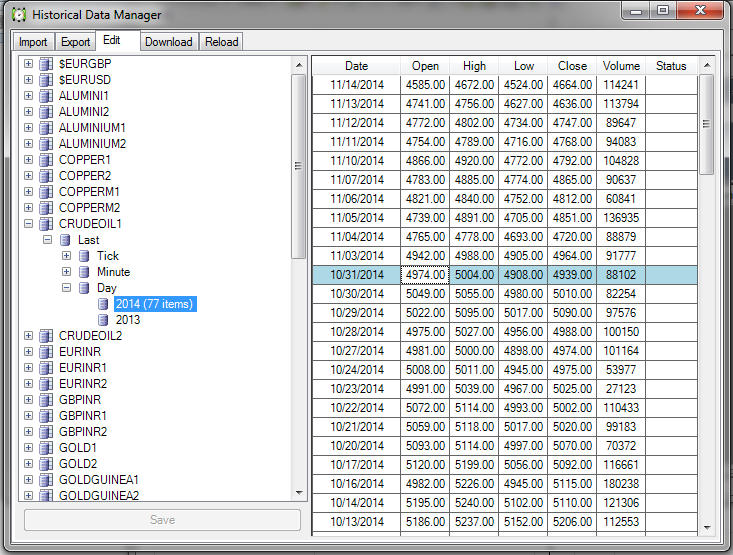Click the Historical Data Manager title icon

point(19,15)
